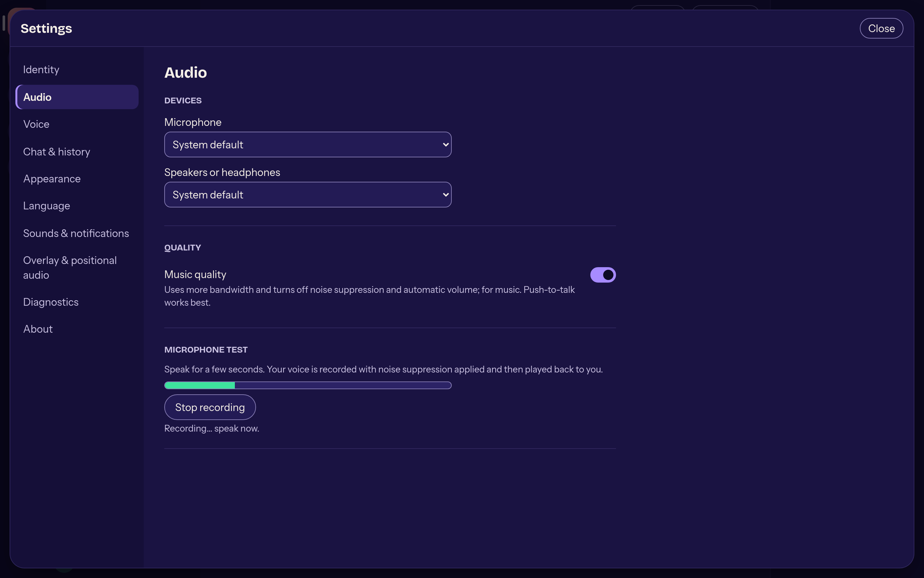Open the Language settings section
Viewport: 924px width, 578px height.
[77, 206]
